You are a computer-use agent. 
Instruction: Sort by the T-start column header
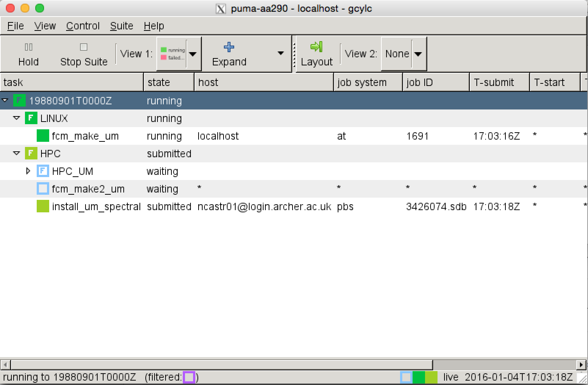coord(555,82)
